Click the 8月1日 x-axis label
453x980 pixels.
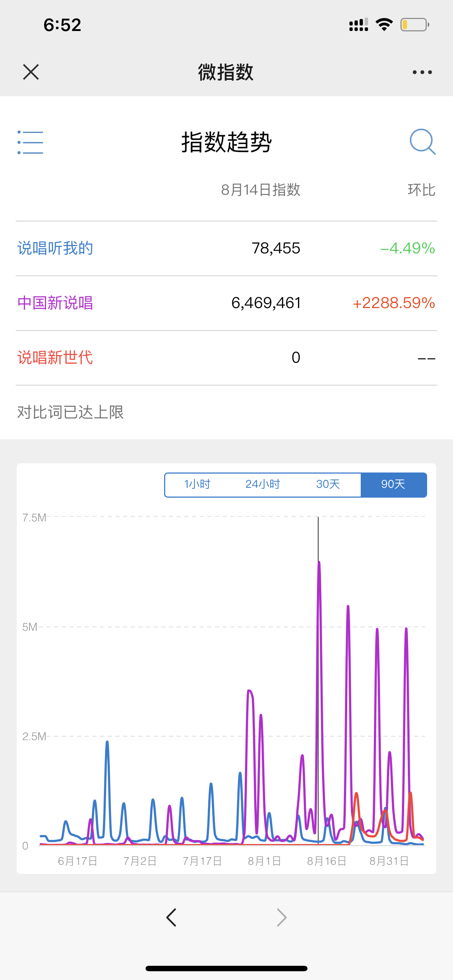point(264,861)
